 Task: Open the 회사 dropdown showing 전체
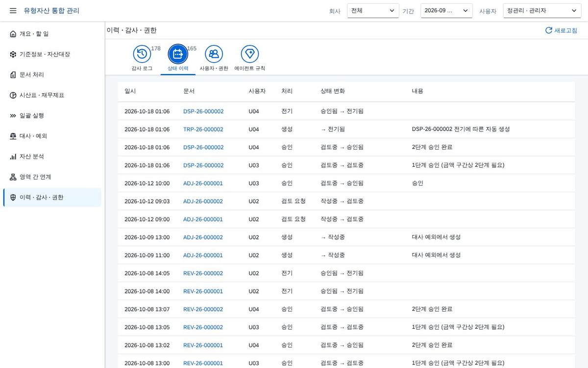pos(373,11)
